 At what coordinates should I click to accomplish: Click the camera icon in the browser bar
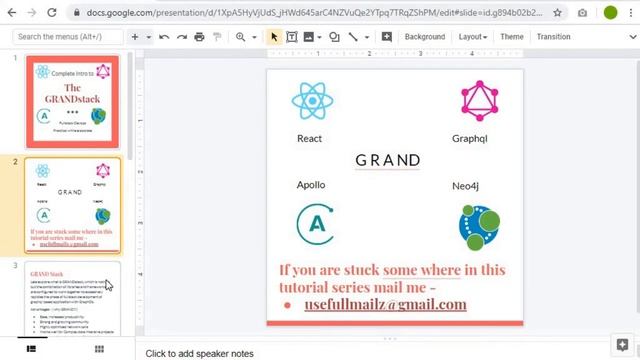coord(582,13)
